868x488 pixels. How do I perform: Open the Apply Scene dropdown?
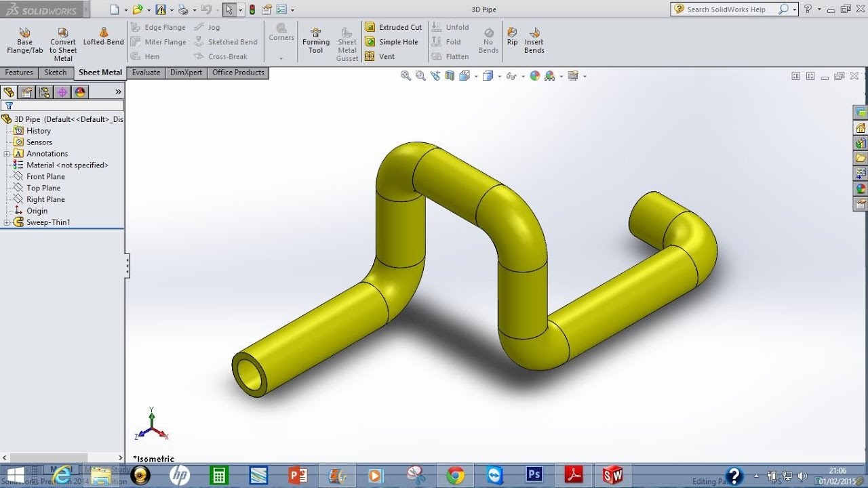[561, 77]
